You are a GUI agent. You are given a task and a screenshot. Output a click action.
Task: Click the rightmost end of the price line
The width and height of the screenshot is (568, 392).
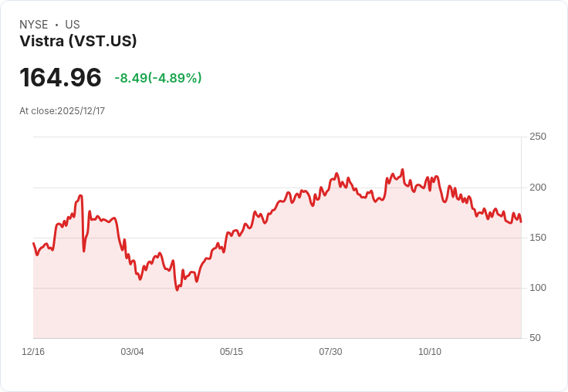pyautogui.click(x=521, y=222)
